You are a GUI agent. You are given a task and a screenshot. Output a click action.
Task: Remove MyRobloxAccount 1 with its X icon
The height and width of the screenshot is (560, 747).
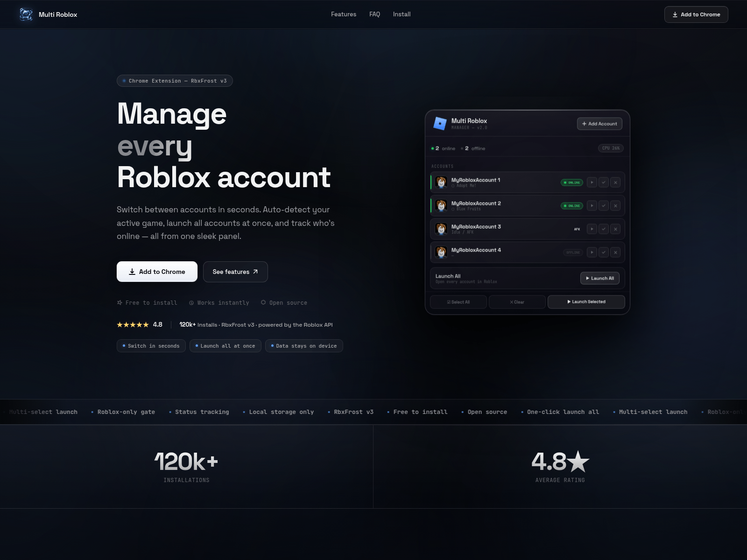click(615, 182)
